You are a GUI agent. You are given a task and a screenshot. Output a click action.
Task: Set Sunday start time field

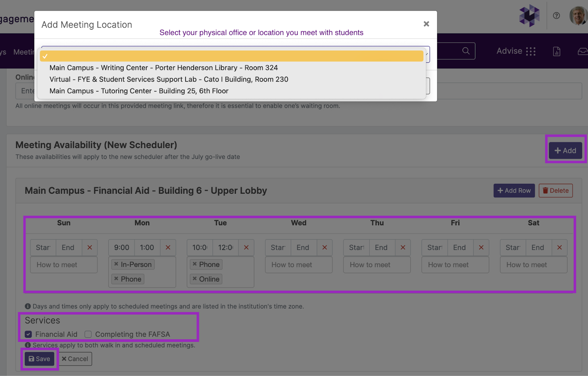pyautogui.click(x=43, y=247)
